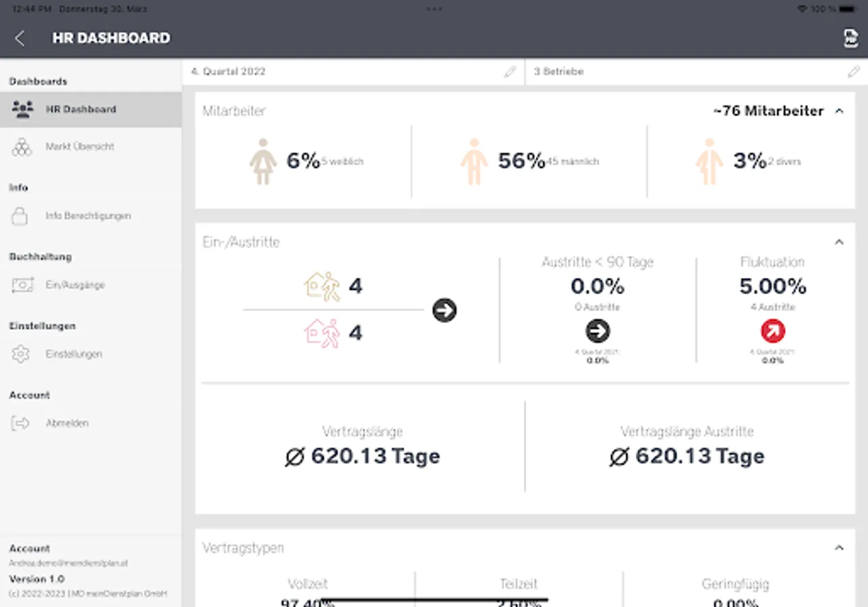The height and width of the screenshot is (607, 868).
Task: Click average value under Vertragslänge Austritte
Action: 687,457
